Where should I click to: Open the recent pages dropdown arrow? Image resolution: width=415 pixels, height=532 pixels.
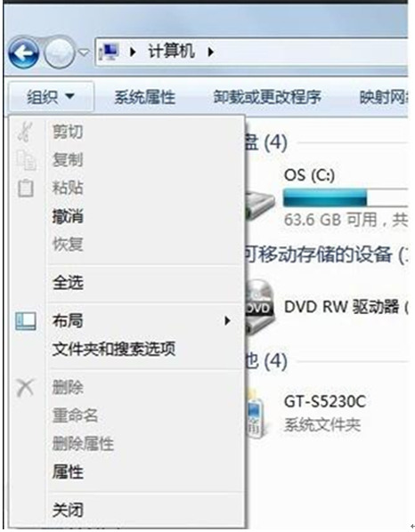(x=84, y=52)
